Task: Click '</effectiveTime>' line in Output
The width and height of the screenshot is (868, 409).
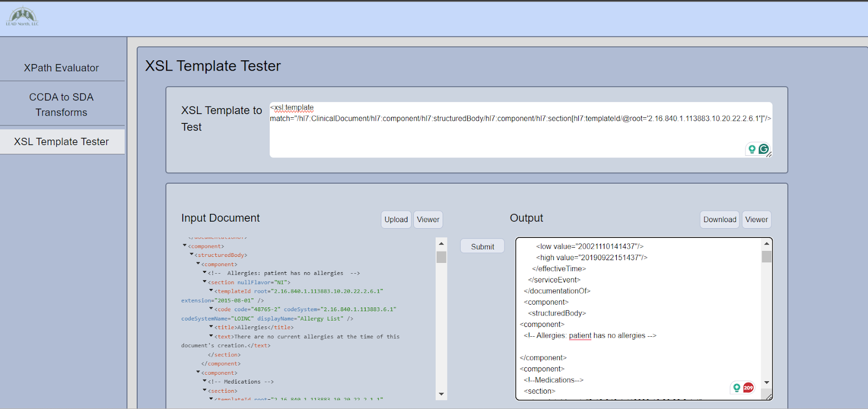Action: click(x=559, y=269)
